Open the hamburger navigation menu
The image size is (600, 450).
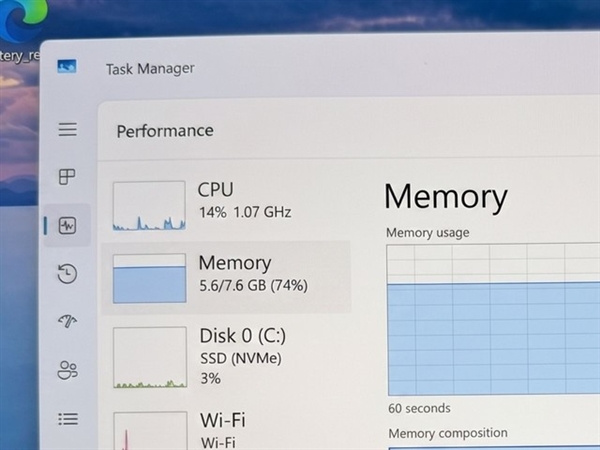click(68, 129)
